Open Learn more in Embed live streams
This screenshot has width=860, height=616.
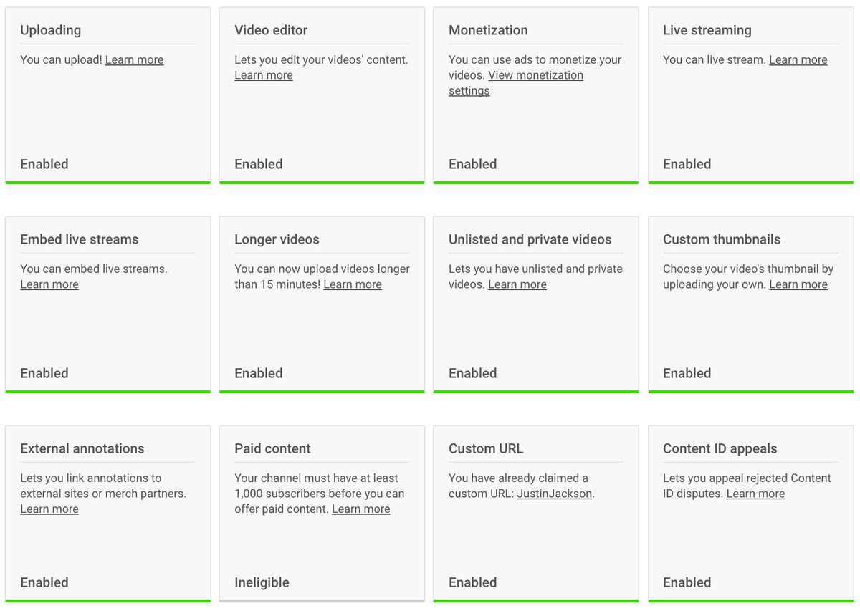[49, 285]
